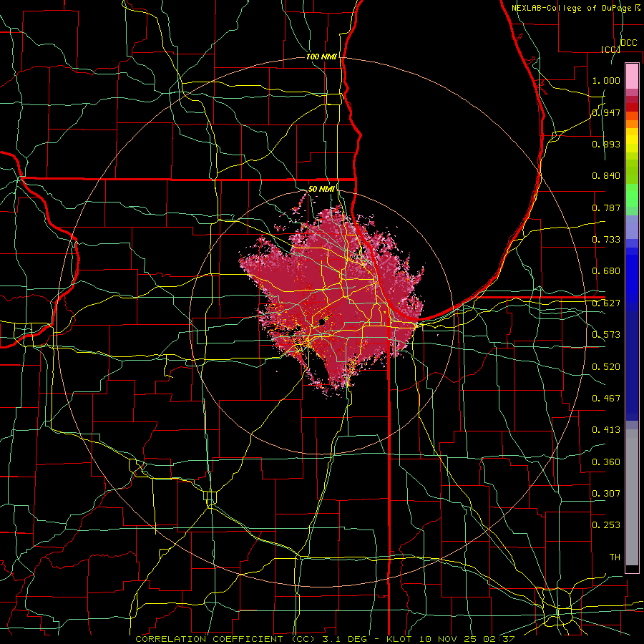This screenshot has width=644, height=644.
Task: Select the 1.000 legend value
Action: coord(606,80)
